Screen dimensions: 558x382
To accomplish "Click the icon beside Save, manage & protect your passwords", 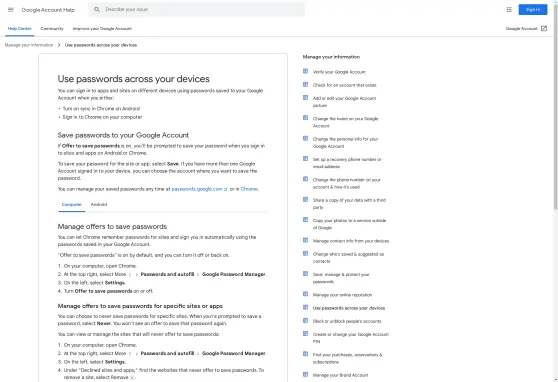I will (x=305, y=273).
